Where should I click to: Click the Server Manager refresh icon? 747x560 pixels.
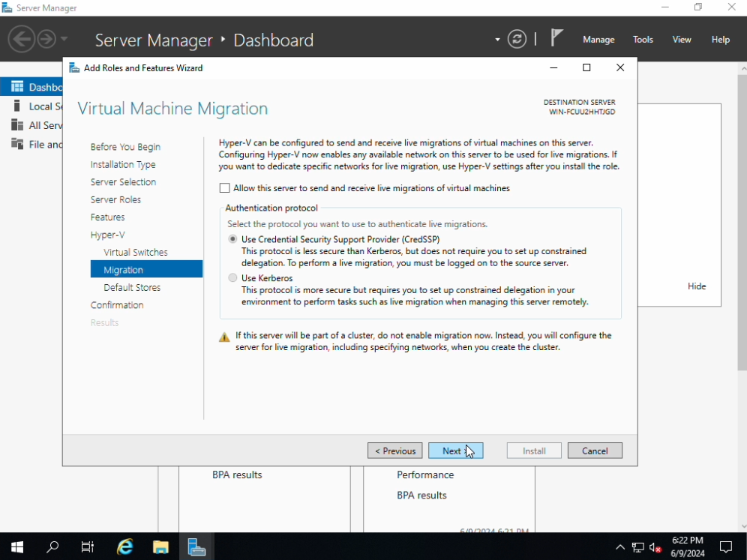(517, 40)
